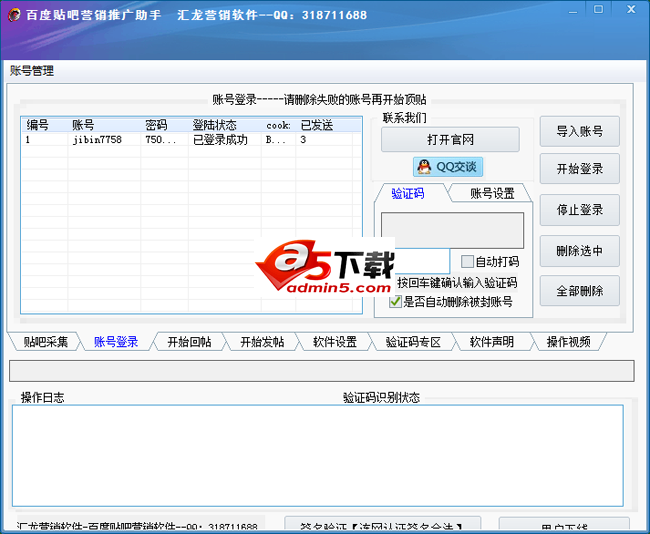The width and height of the screenshot is (650, 534).
Task: Uncheck 是否自动删除被封账号 option
Action: [x=395, y=301]
